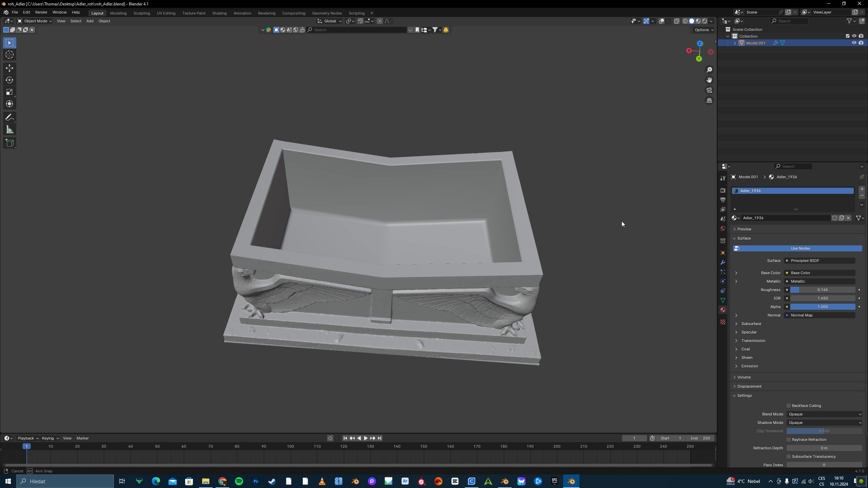Open the Object Mode dropdown
Viewport: 868px width, 488px height.
point(35,21)
